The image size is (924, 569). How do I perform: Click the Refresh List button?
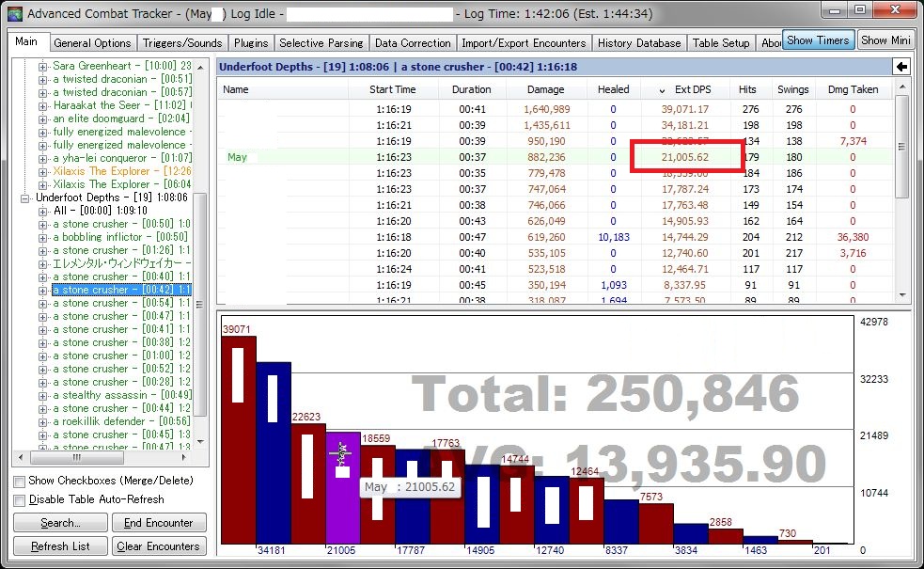point(60,546)
